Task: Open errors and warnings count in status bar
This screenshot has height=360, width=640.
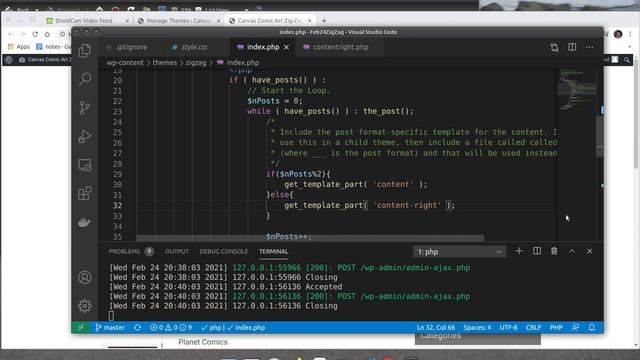Action: pos(171,327)
